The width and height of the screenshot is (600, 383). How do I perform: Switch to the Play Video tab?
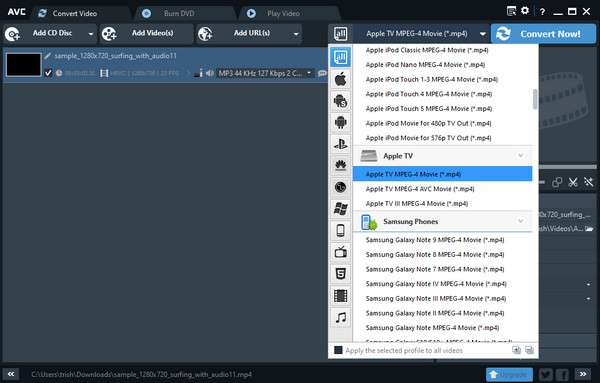click(284, 13)
